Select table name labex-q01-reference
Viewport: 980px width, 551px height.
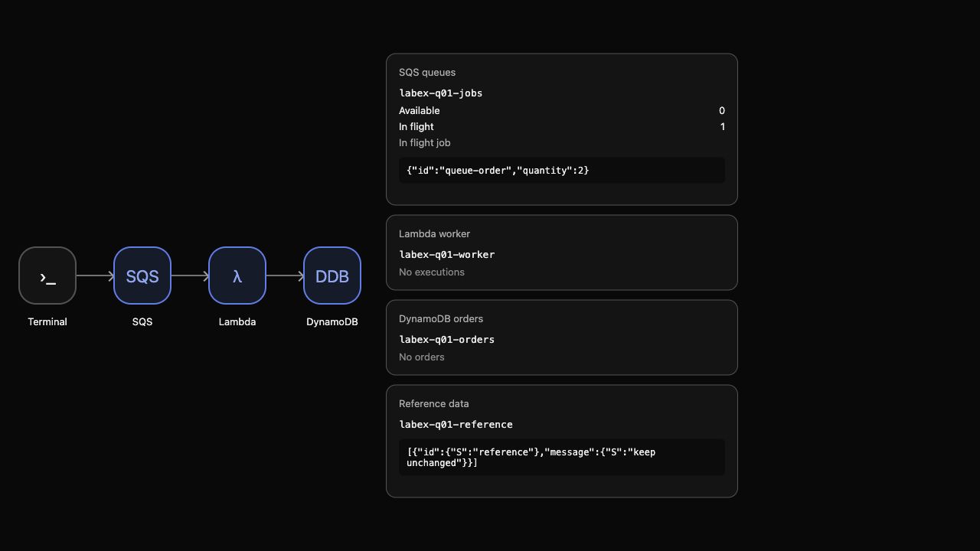tap(456, 425)
